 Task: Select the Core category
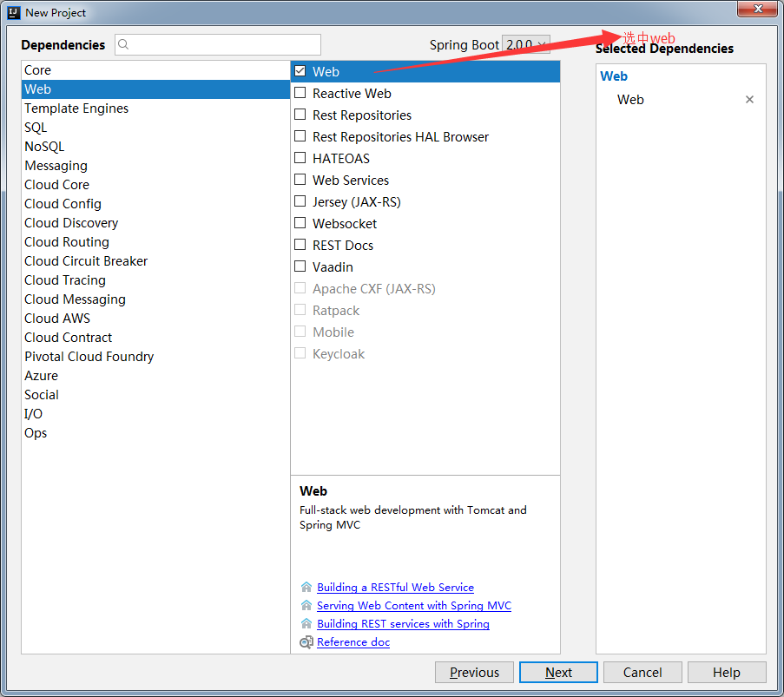tap(155, 70)
